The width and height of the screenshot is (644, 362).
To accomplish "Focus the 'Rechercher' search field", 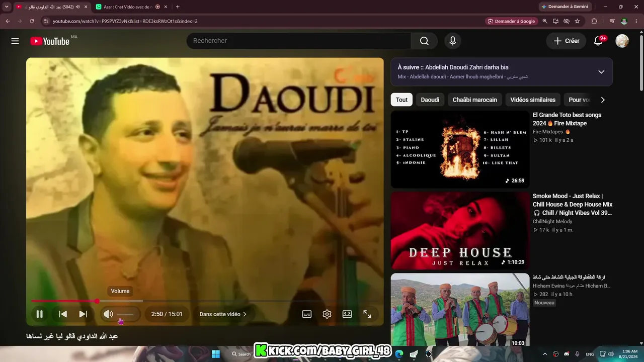I will click(x=299, y=41).
